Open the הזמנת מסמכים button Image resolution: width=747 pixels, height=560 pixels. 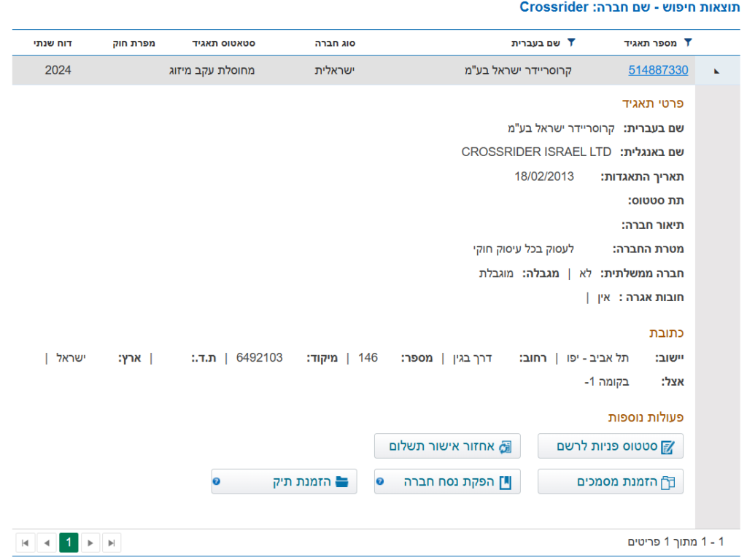coord(611,482)
